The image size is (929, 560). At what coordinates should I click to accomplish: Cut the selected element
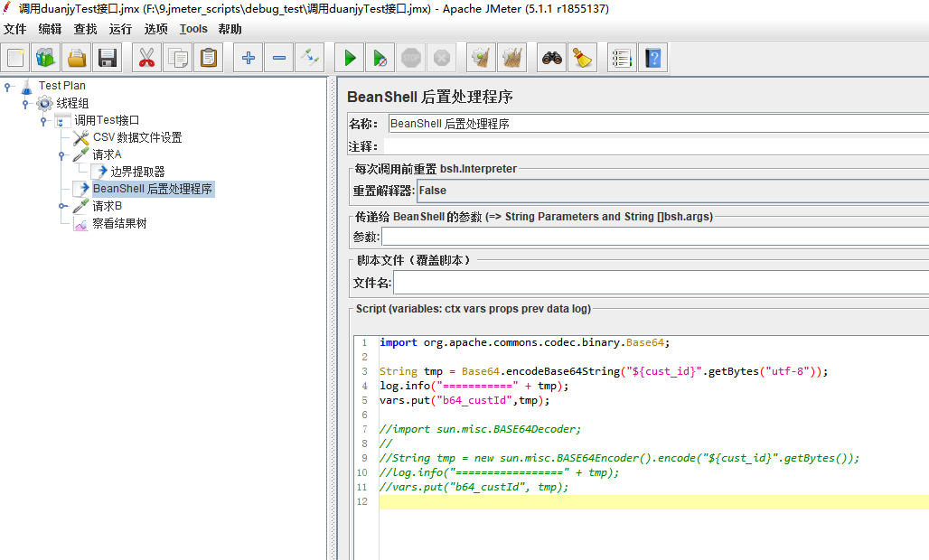[145, 57]
